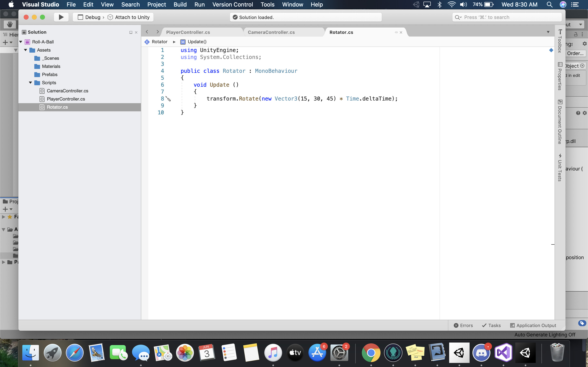This screenshot has height=367, width=588.
Task: Collapse the Scripts folder
Action: tap(30, 83)
